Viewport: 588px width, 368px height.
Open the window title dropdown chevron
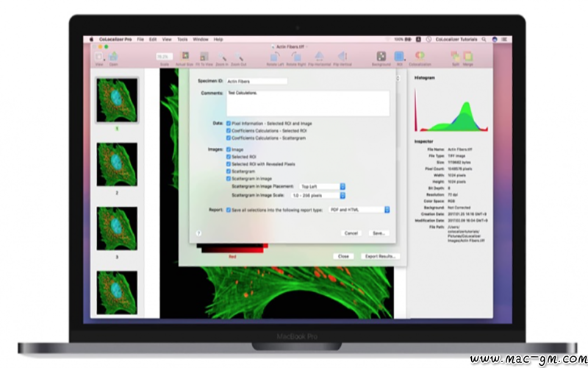tap(306, 47)
